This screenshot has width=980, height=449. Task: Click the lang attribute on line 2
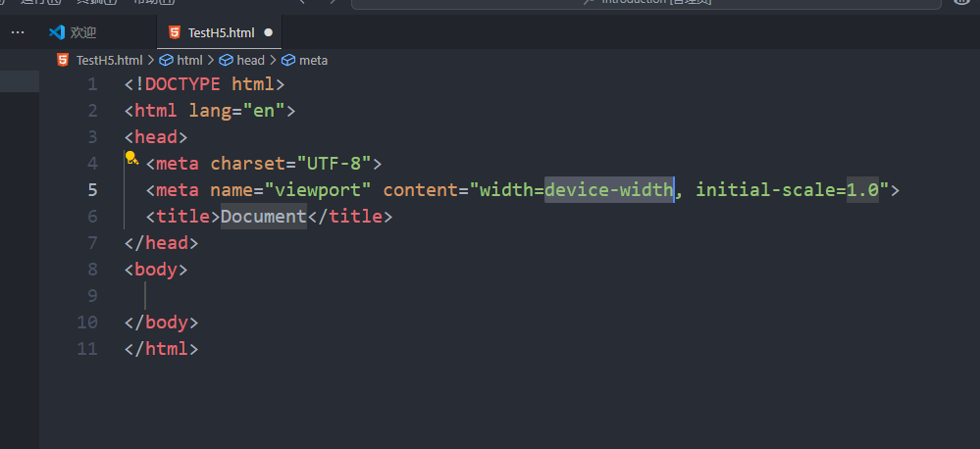(210, 111)
